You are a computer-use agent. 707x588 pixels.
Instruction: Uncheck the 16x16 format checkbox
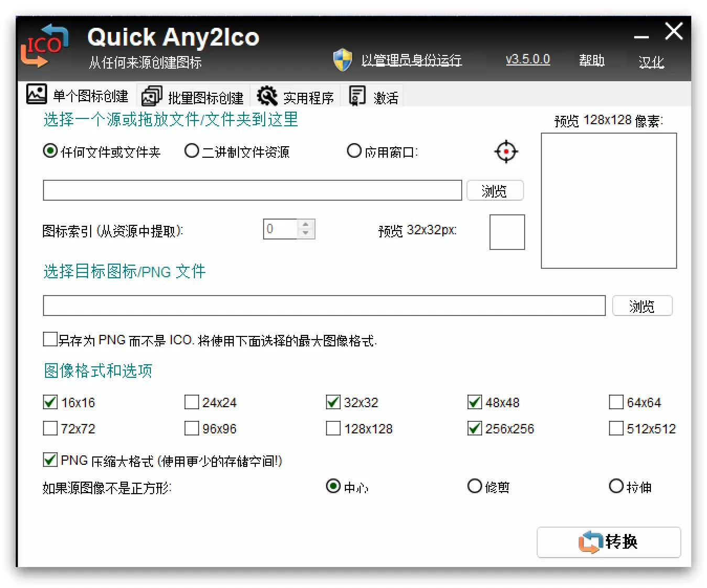click(x=50, y=402)
